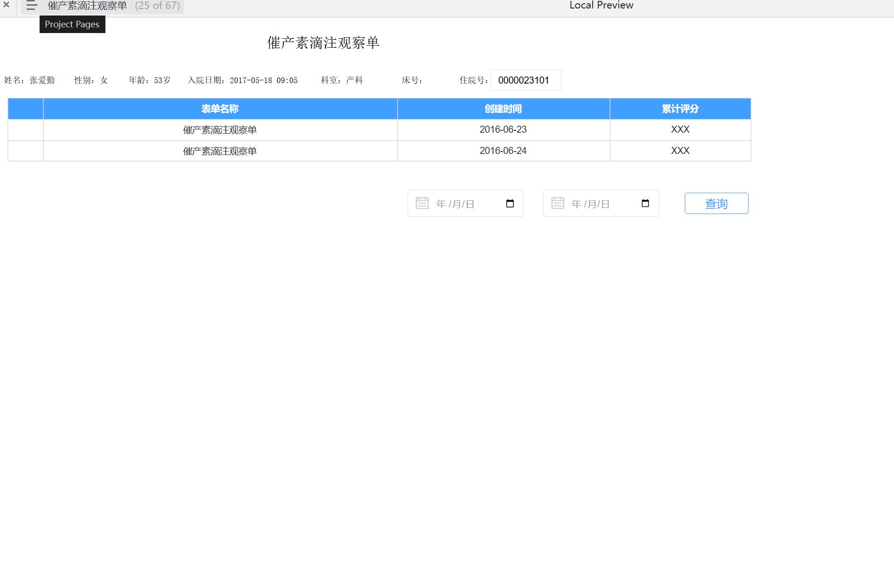The image size is (894, 588).
Task: Open the date picker on the end date field
Action: 645,204
